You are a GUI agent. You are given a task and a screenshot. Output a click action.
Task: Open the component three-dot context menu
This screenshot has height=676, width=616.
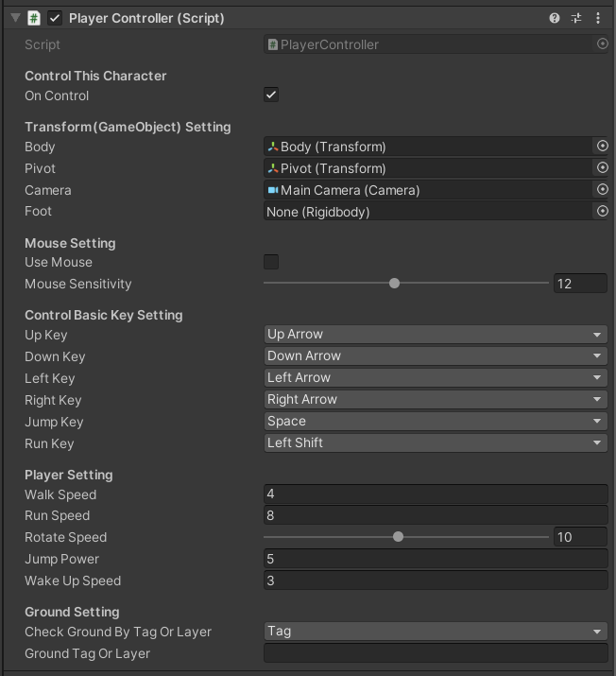coord(598,18)
